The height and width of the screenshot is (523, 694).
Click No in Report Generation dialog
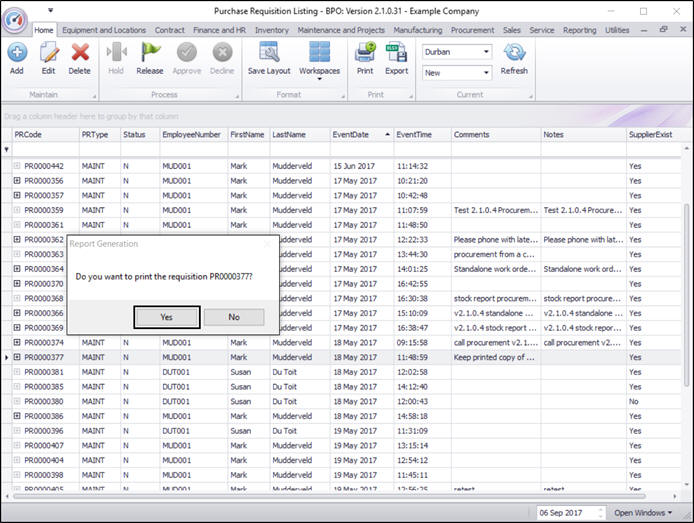[x=234, y=316]
